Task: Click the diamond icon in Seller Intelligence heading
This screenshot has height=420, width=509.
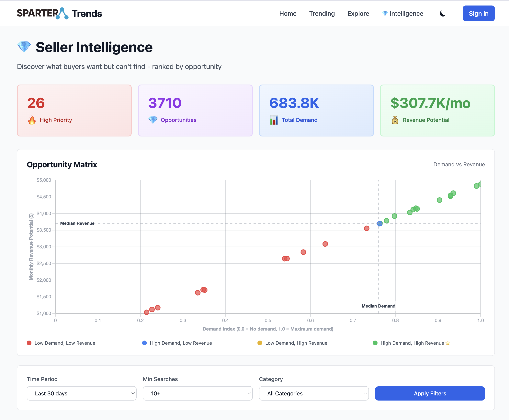Action: tap(24, 46)
